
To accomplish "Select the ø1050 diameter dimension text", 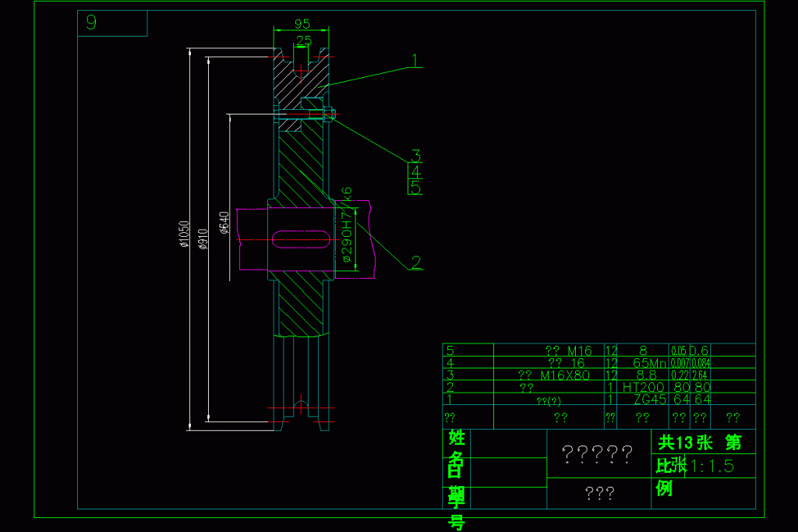I will coord(184,234).
